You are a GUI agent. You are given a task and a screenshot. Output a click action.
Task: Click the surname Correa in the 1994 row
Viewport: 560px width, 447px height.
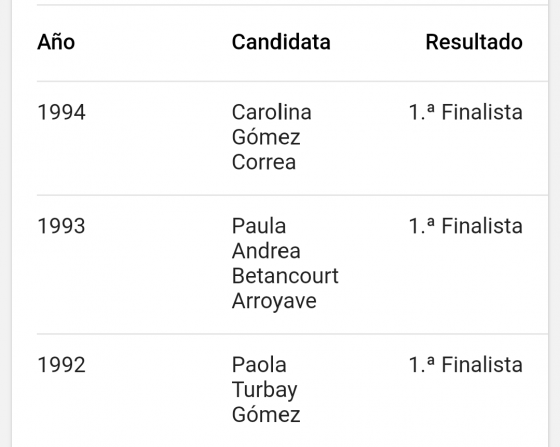264,162
